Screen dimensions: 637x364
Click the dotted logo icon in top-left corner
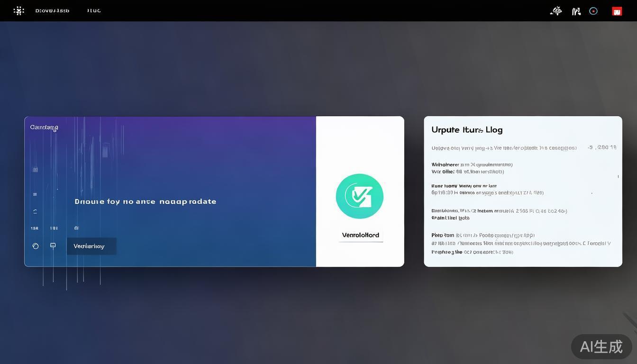tap(18, 10)
